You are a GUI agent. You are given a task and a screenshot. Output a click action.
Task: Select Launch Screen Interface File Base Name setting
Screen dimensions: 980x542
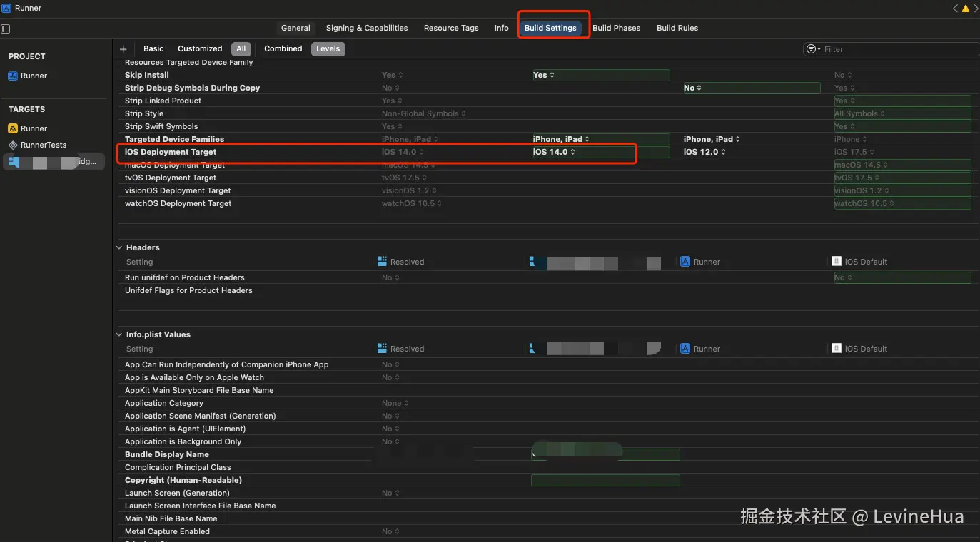(201, 506)
